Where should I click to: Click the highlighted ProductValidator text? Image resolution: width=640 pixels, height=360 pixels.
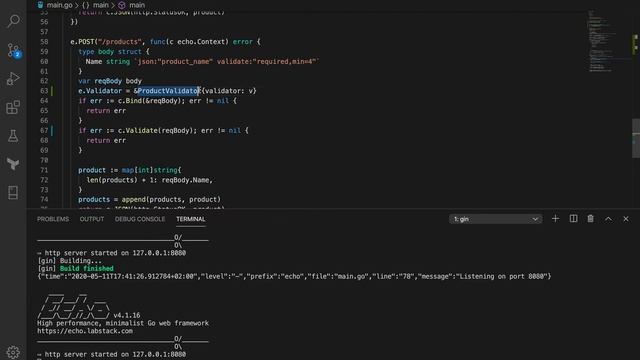[x=168, y=91]
